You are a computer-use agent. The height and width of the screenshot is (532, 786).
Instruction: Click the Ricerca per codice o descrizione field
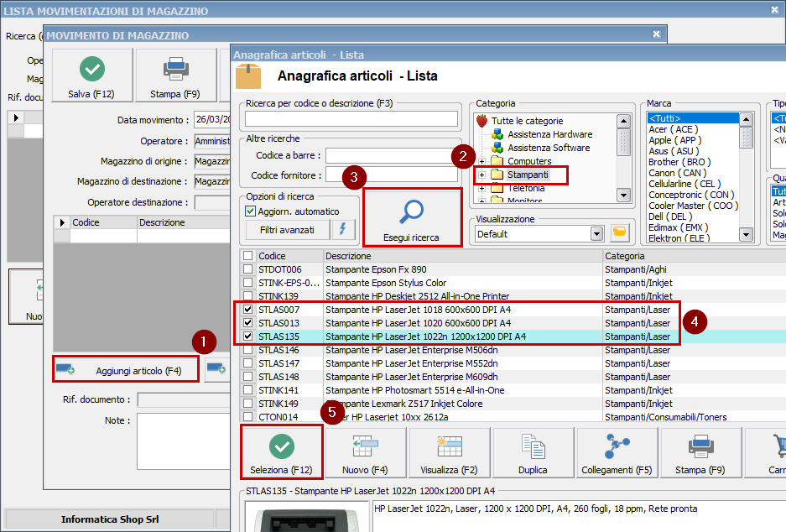[351, 119]
